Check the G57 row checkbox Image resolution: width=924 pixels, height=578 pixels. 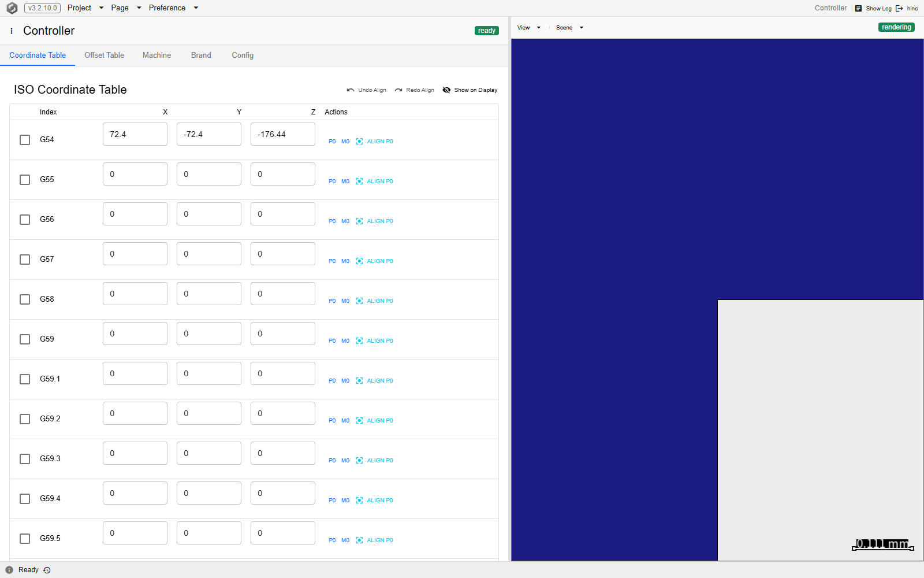tap(25, 260)
